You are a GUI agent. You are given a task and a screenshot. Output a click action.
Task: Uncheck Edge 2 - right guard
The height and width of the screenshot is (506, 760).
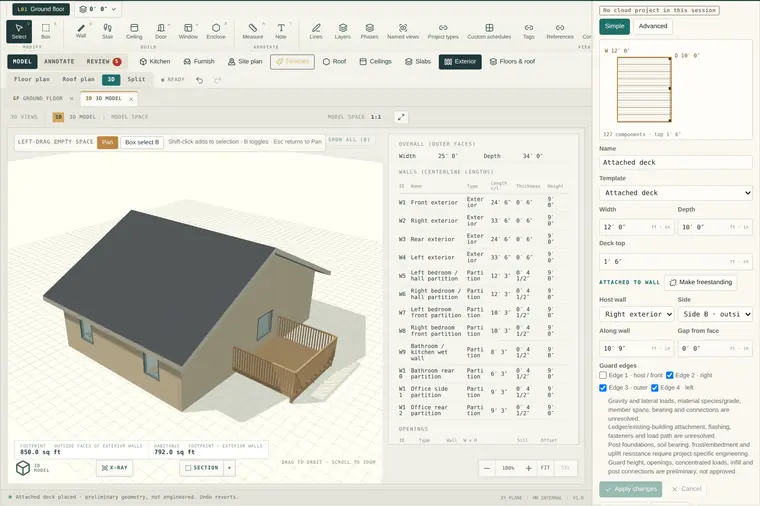click(670, 375)
